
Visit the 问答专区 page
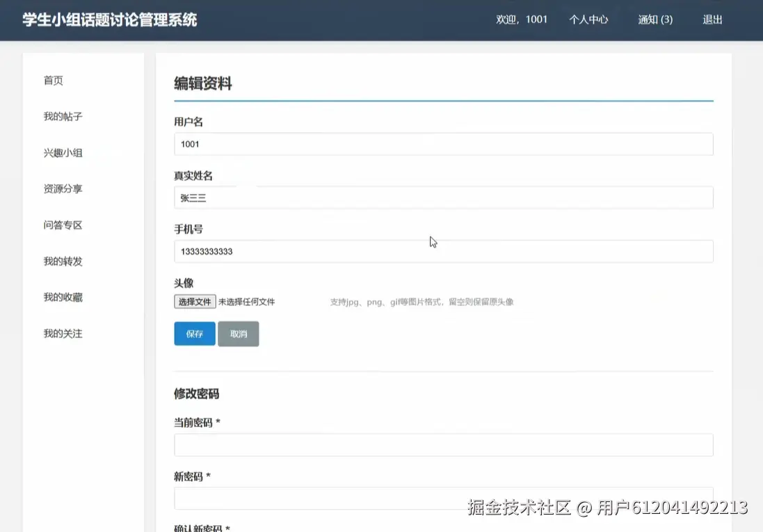click(x=62, y=225)
